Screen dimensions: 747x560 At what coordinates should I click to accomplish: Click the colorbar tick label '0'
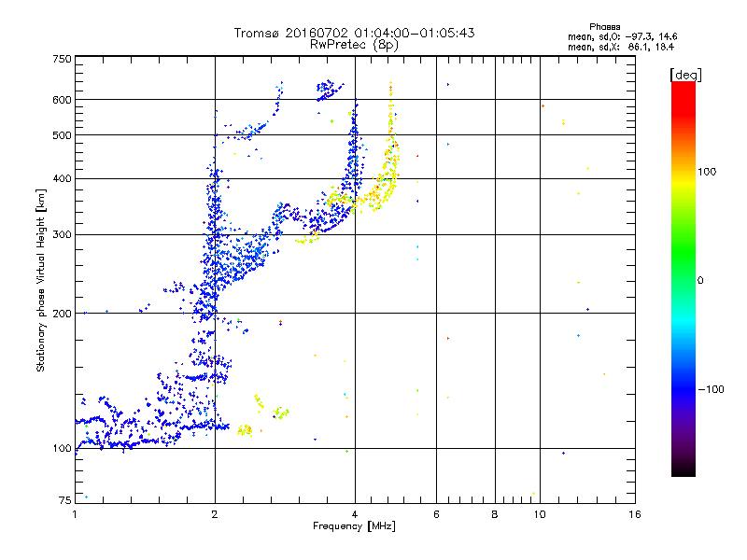coord(700,281)
